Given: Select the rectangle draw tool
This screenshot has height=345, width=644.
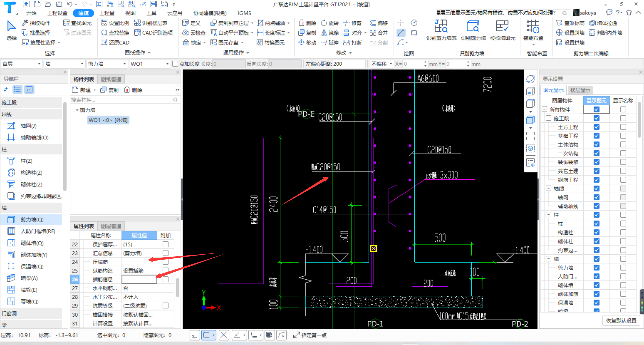Looking at the screenshot, I should pos(414,33).
